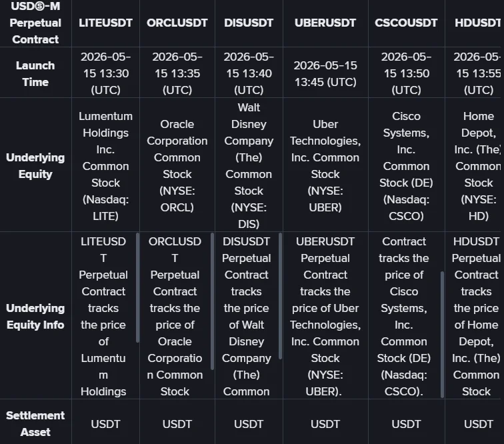Click the Settlement Asset row label
Image resolution: width=504 pixels, height=444 pixels.
click(35, 423)
